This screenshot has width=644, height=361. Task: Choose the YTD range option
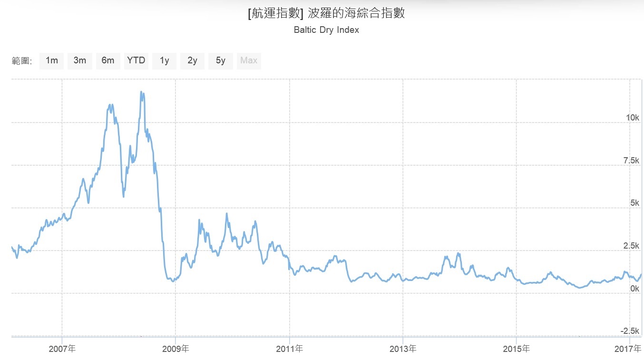[136, 60]
